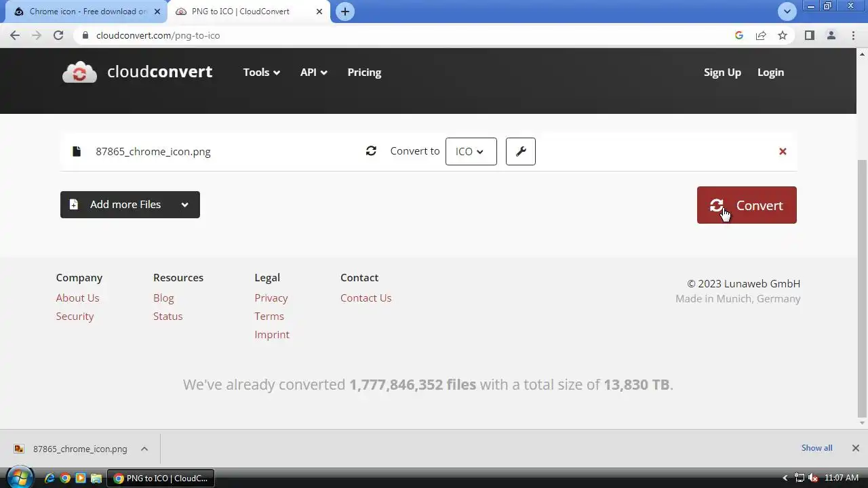Open the tab search chevron button
The width and height of the screenshot is (868, 488).
pyautogui.click(x=787, y=12)
